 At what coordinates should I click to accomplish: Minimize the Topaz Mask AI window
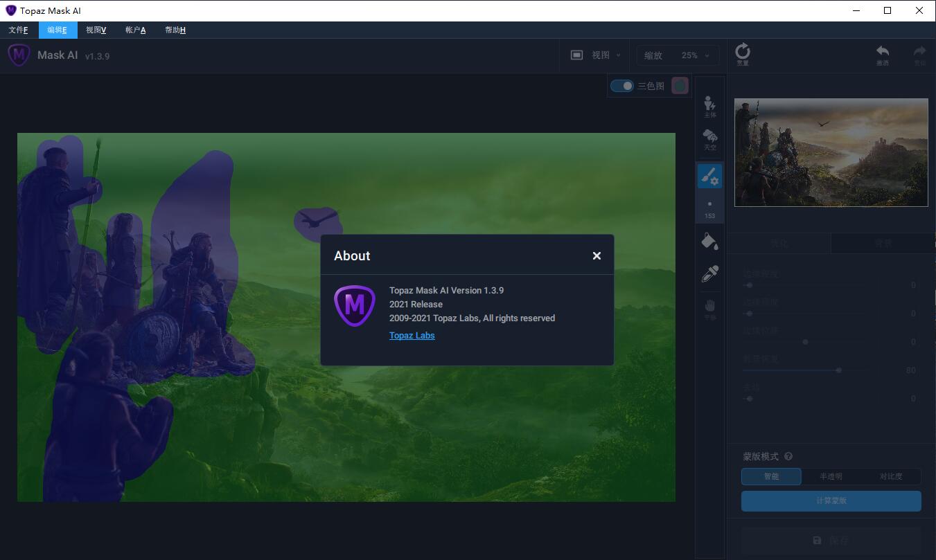point(856,10)
